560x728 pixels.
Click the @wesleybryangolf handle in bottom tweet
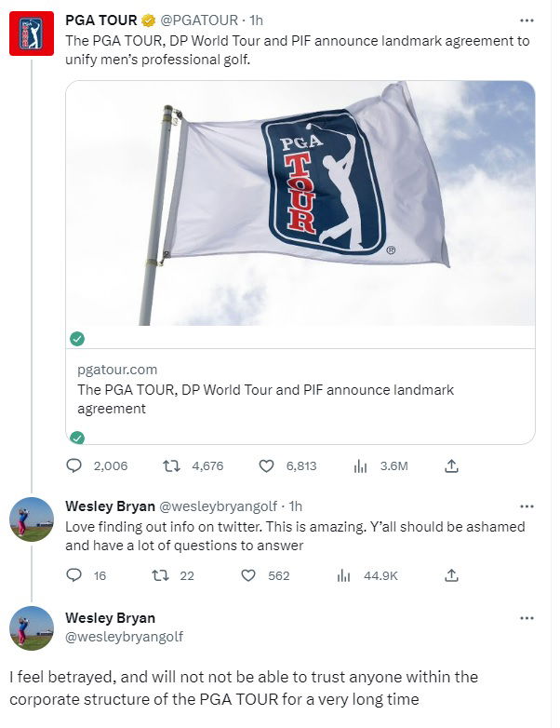[124, 637]
